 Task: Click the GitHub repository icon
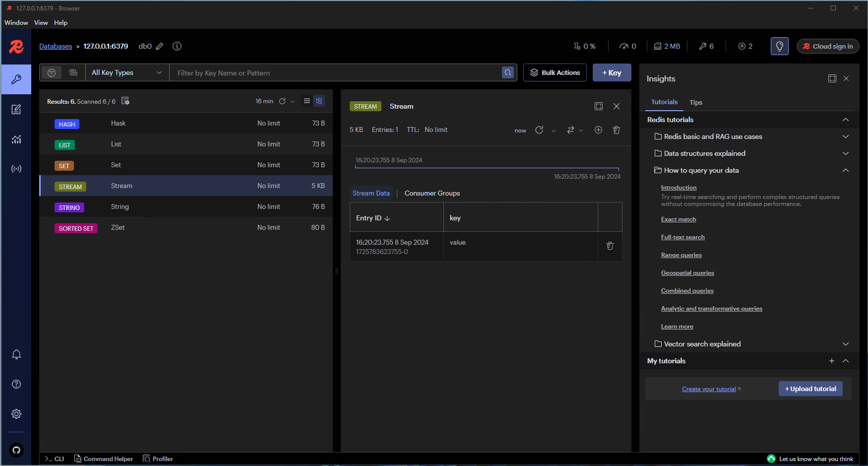pos(16,450)
